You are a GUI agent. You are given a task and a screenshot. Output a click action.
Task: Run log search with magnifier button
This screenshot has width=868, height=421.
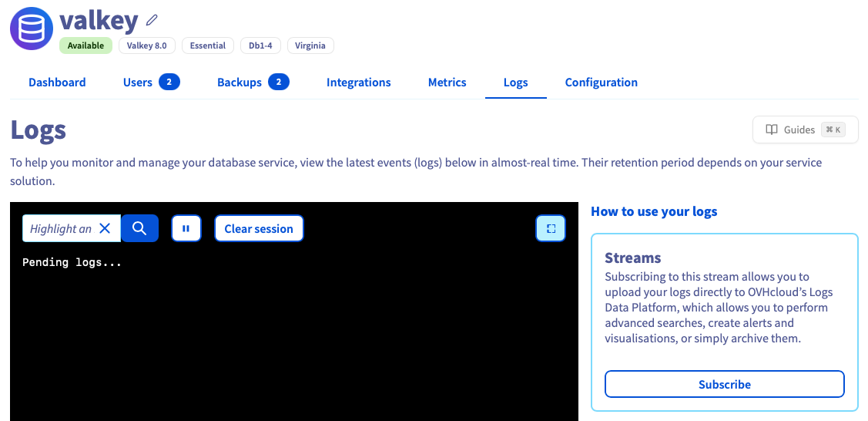(139, 228)
